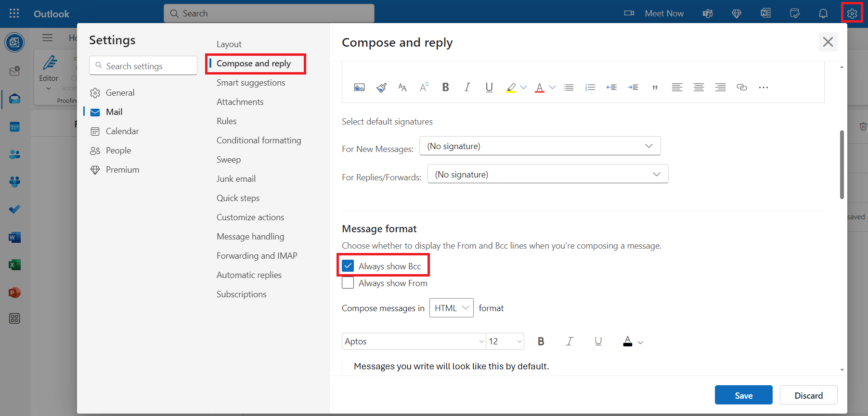Open the Premium diamond icon in header
The height and width of the screenshot is (416, 868).
tap(737, 13)
